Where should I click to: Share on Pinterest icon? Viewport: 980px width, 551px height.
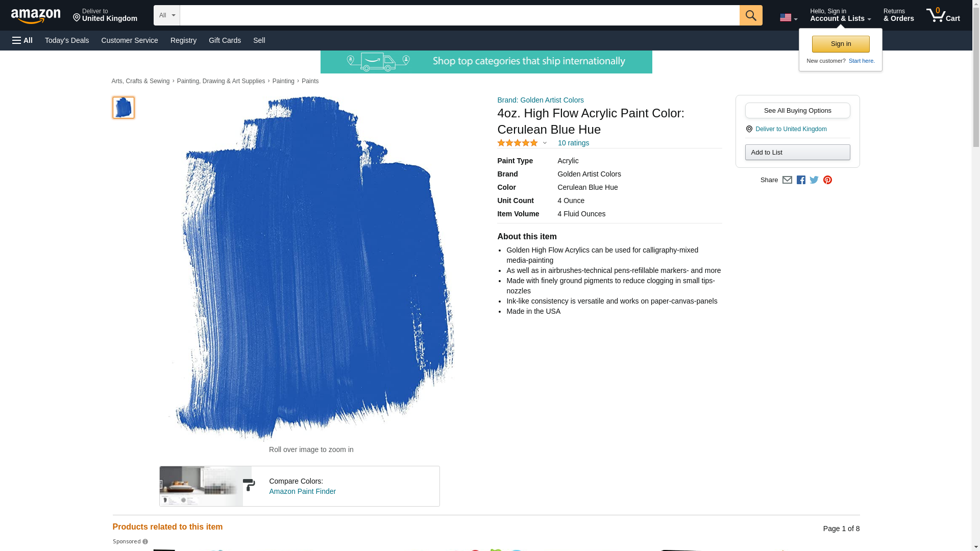pos(827,180)
